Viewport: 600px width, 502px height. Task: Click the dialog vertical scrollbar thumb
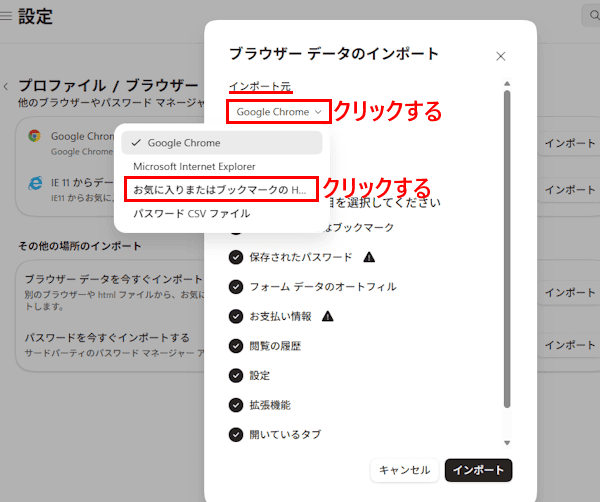(507, 249)
